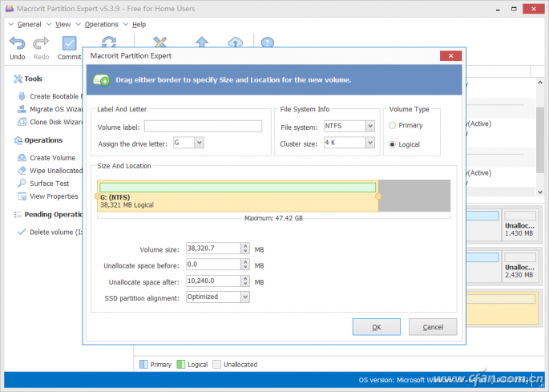The height and width of the screenshot is (392, 549).
Task: Click the right handle of G: partition bar
Action: tap(378, 196)
